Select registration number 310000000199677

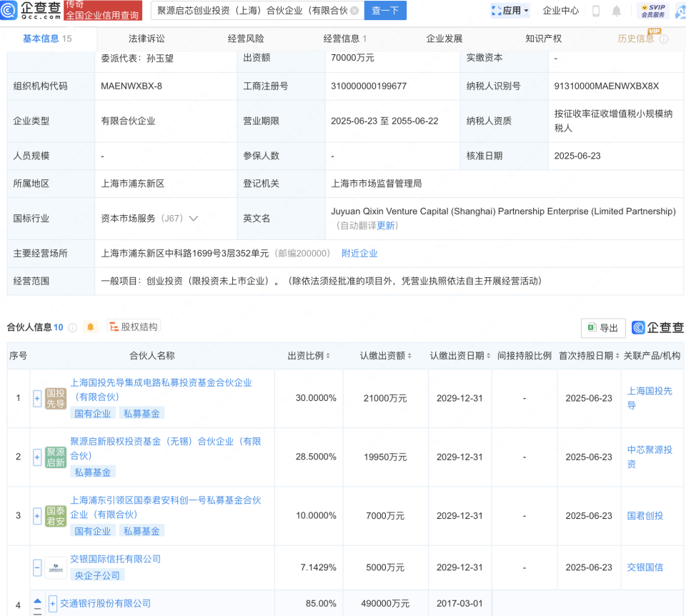click(x=369, y=86)
